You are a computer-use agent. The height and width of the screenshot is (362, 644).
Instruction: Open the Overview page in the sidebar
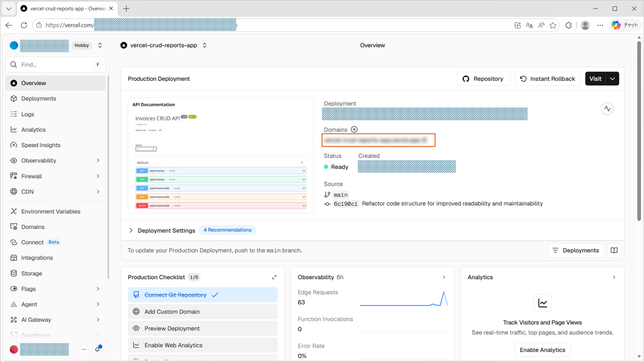pos(56,83)
